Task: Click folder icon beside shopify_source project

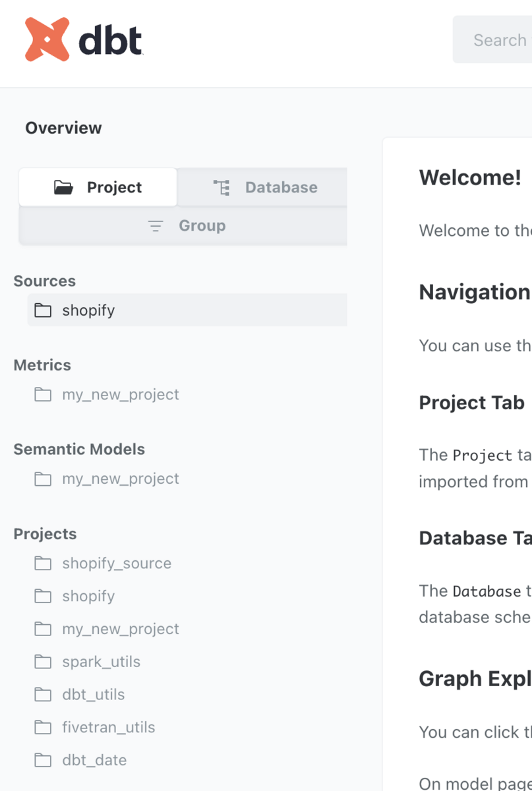Action: (x=43, y=564)
